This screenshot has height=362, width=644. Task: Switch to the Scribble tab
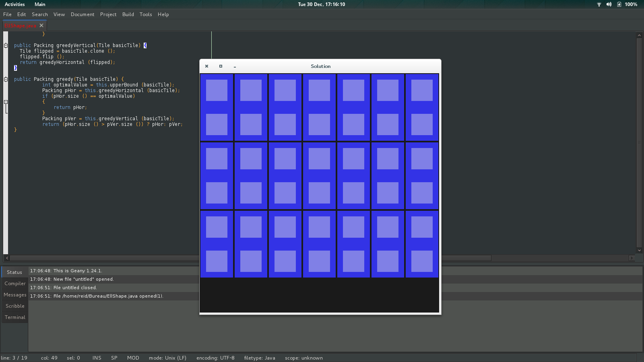15,306
